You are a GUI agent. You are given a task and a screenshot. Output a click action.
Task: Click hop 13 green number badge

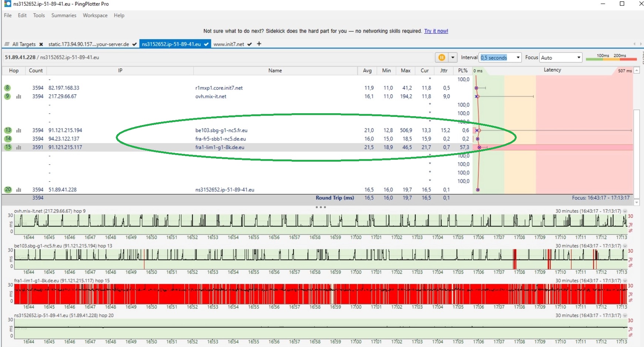8,130
